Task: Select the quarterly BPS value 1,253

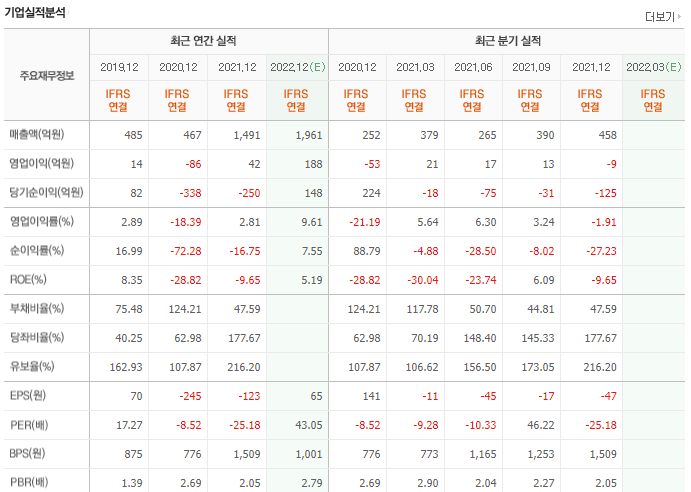Action: (541, 454)
